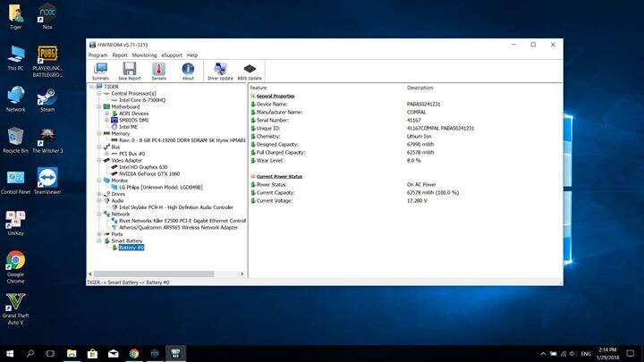Select the Steam desktop icon
The image size is (644, 362).
(x=47, y=97)
